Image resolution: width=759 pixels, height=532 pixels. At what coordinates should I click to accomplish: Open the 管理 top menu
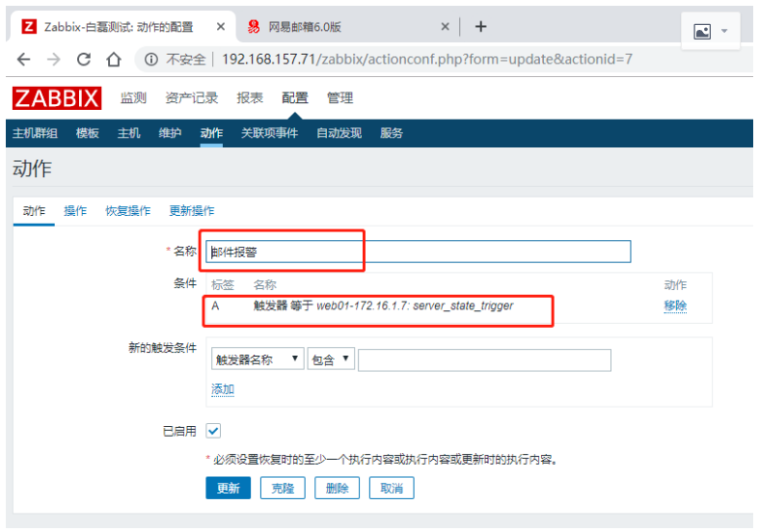click(339, 98)
